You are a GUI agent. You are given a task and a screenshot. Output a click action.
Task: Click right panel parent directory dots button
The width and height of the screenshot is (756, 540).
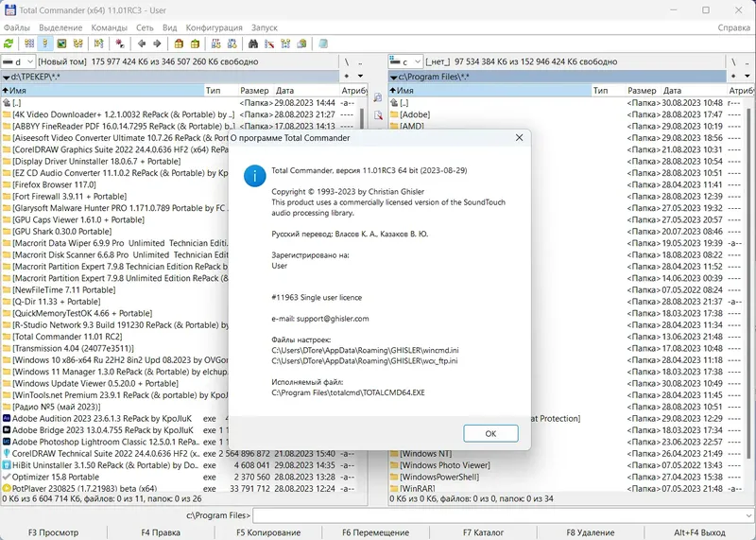click(747, 61)
